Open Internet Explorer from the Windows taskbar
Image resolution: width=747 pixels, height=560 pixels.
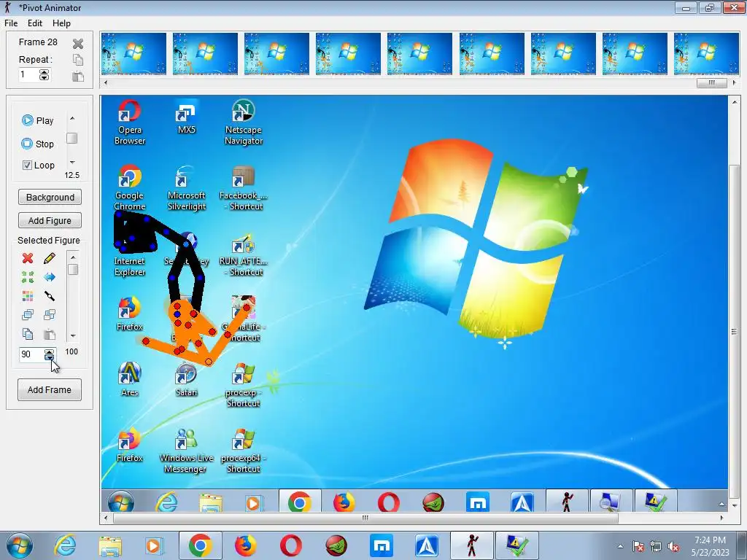click(x=65, y=545)
